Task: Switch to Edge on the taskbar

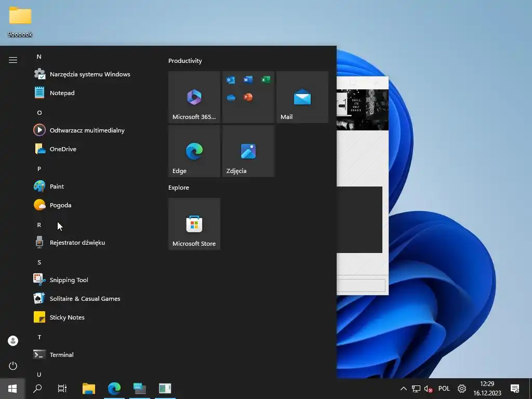Action: click(x=114, y=389)
